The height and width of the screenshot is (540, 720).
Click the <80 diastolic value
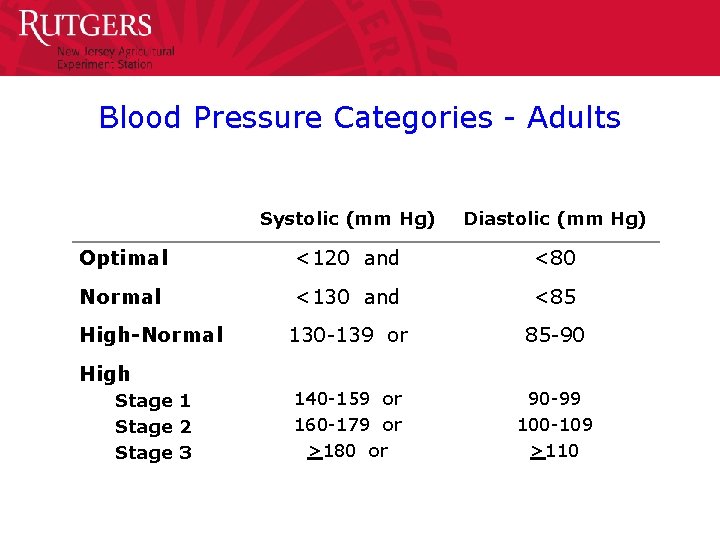pos(555,258)
